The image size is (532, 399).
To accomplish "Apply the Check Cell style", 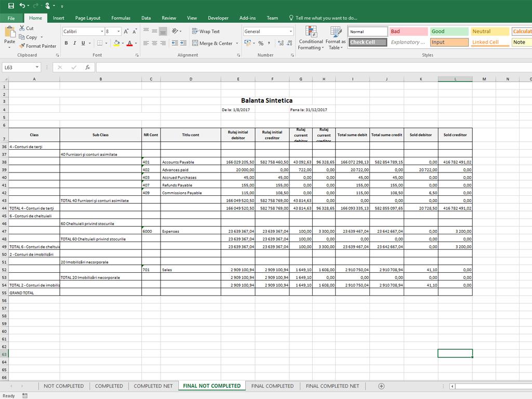I will coord(368,42).
